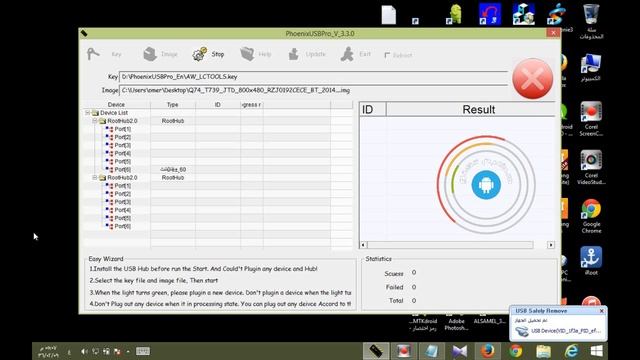Click the Exit running-man icon
The image size is (640, 360).
pyautogui.click(x=347, y=54)
